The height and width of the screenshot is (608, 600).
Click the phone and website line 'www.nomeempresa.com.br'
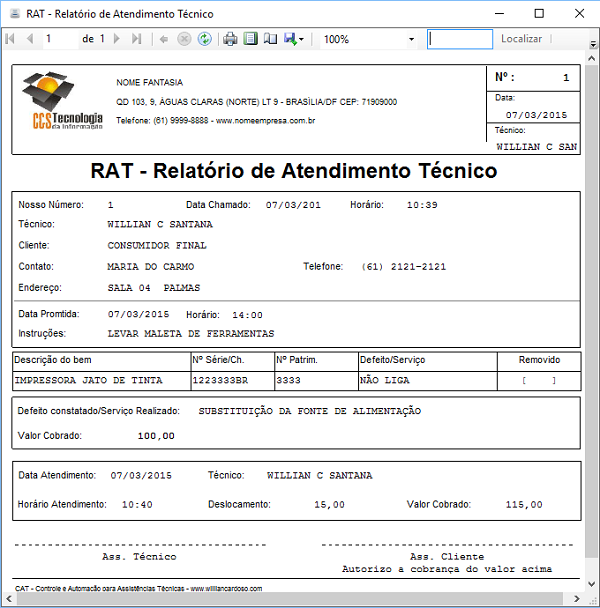pyautogui.click(x=215, y=121)
